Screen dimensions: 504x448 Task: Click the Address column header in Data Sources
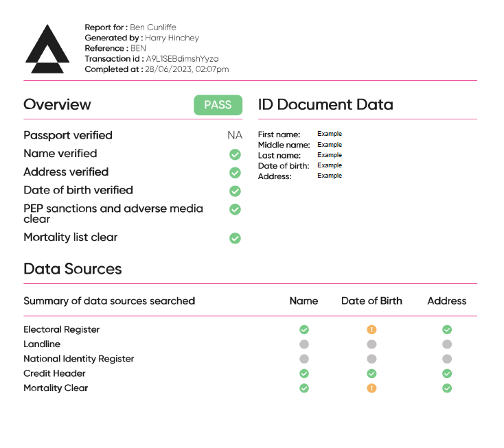point(447,301)
